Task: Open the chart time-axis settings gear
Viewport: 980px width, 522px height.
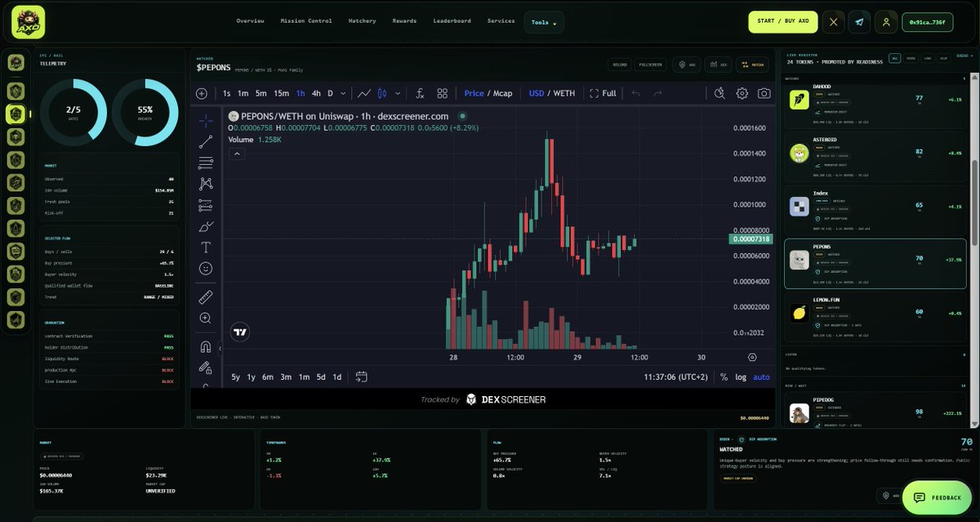Action: (x=752, y=357)
